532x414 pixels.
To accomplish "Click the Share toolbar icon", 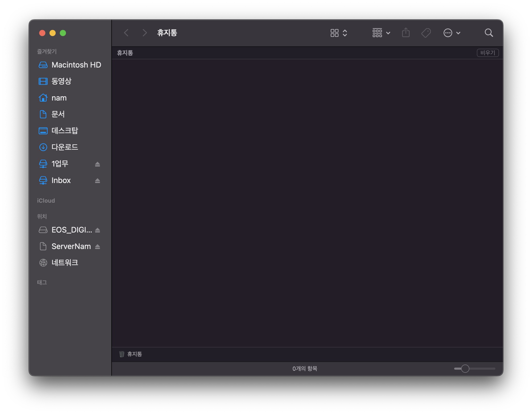I will tap(406, 33).
